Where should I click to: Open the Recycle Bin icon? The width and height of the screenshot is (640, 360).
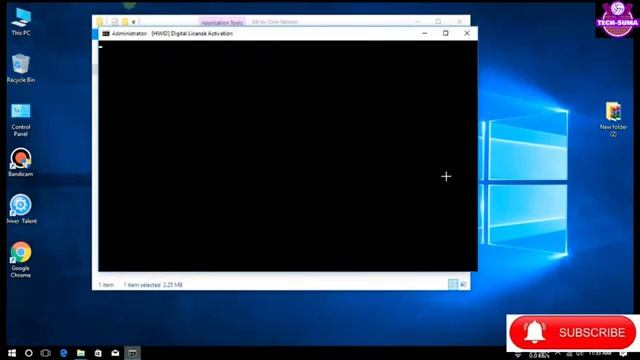pos(21,68)
